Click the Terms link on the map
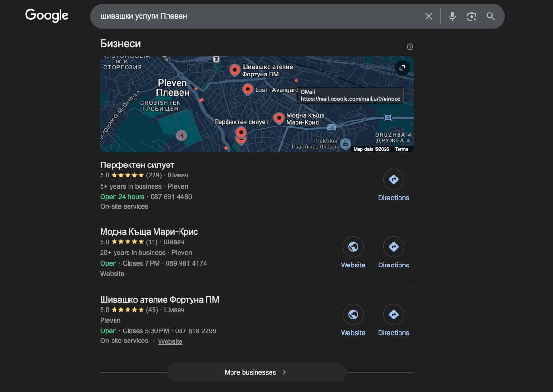Screen dimensions: 553x392 pos(401,149)
